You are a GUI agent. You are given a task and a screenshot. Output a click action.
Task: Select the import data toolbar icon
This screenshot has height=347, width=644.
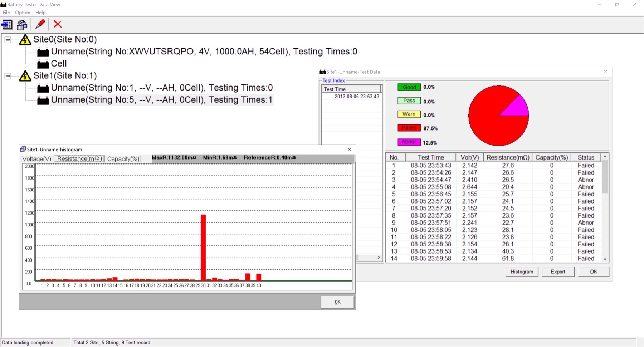click(x=6, y=24)
